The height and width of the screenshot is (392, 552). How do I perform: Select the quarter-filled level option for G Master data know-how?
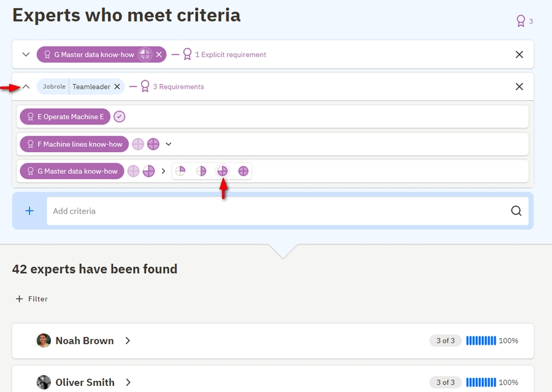click(180, 171)
